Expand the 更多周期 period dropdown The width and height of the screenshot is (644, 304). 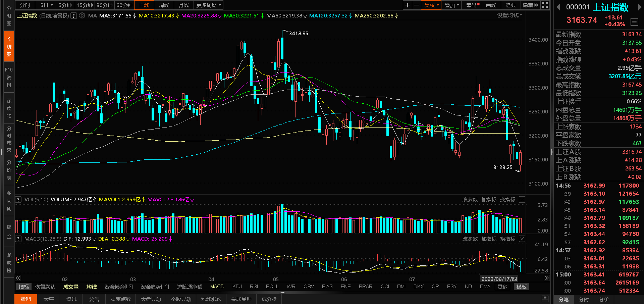209,5
